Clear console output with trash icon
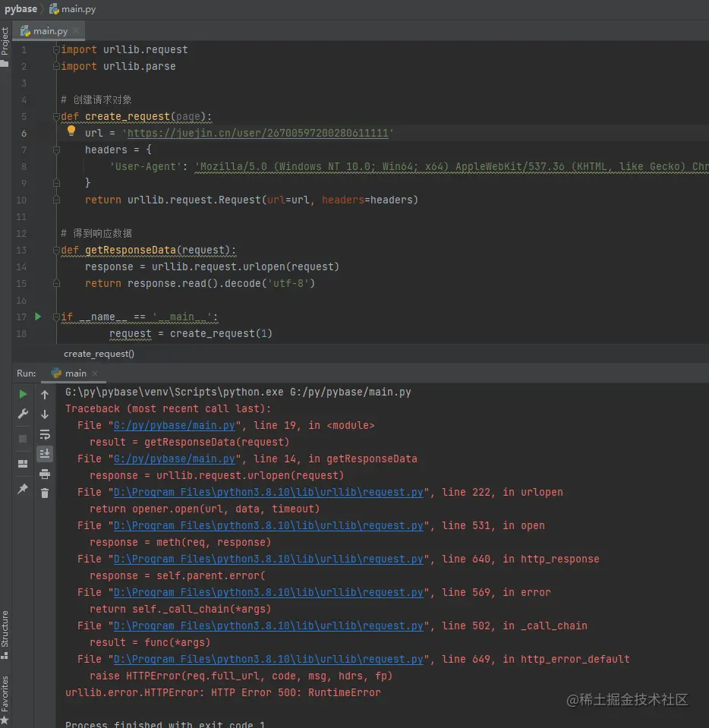Viewport: 709px width, 728px height. pos(45,493)
